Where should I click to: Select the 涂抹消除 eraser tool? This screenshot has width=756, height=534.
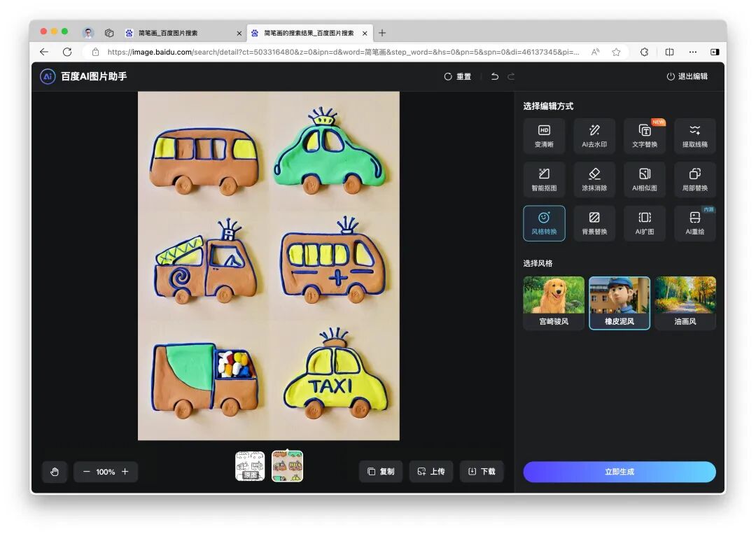pos(594,180)
